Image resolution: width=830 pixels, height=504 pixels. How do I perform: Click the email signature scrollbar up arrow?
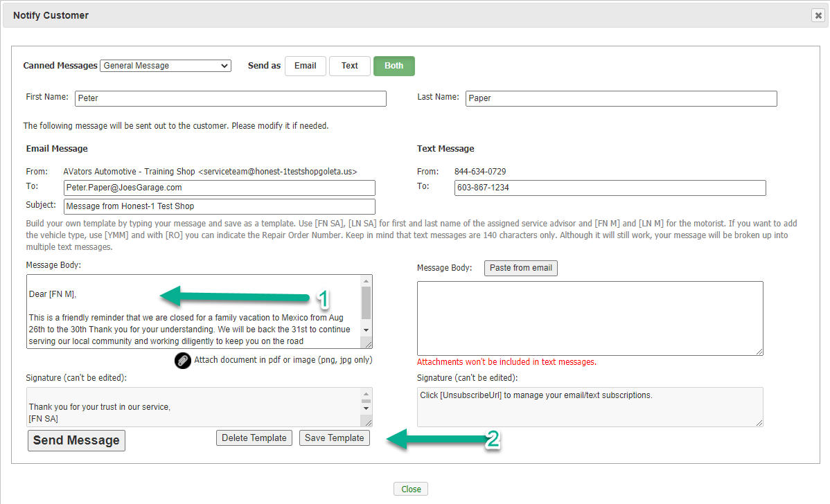(x=366, y=394)
